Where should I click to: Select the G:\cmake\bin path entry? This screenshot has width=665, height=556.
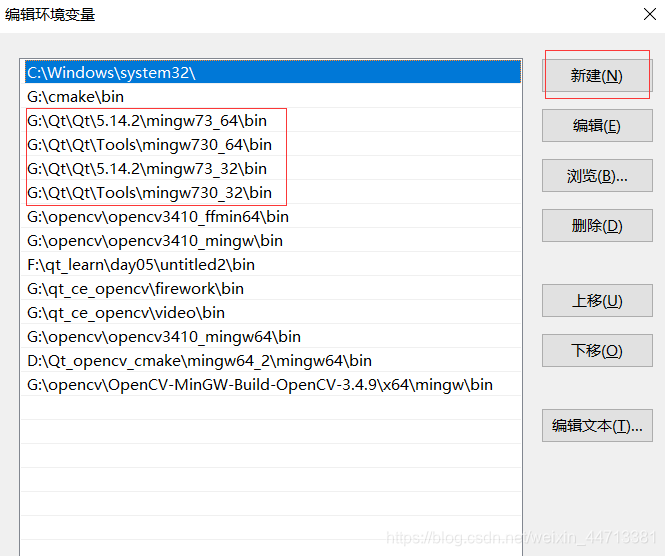pyautogui.click(x=271, y=96)
